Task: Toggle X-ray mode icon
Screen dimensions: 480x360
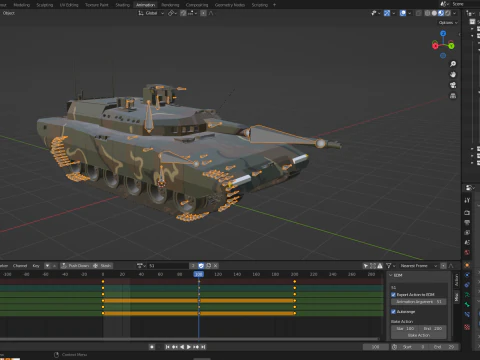Action: (418, 13)
